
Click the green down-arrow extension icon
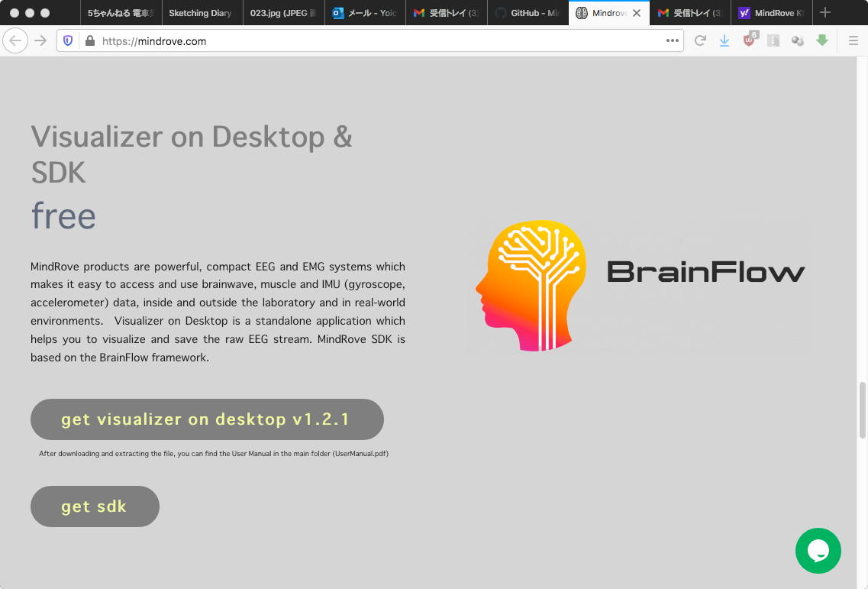[822, 40]
